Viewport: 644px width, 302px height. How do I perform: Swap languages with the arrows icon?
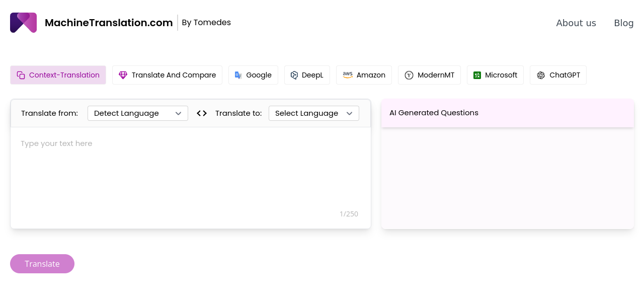pos(202,113)
